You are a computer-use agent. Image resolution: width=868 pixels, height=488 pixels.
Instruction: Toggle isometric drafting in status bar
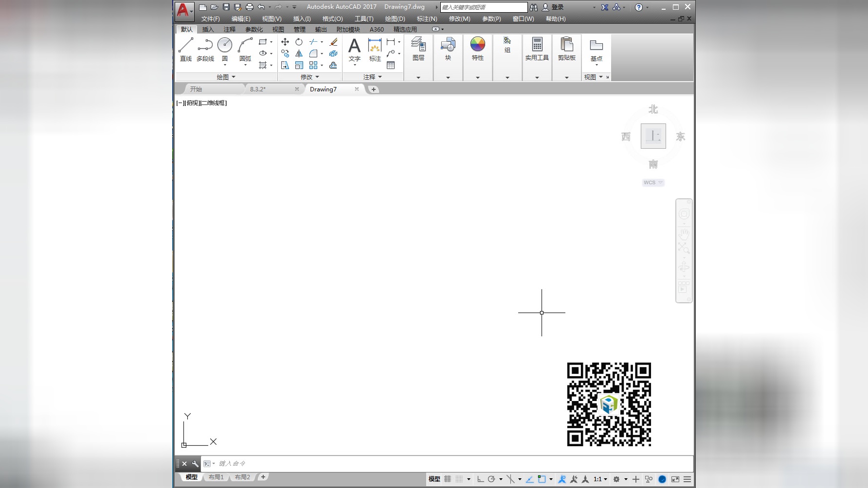click(x=510, y=479)
